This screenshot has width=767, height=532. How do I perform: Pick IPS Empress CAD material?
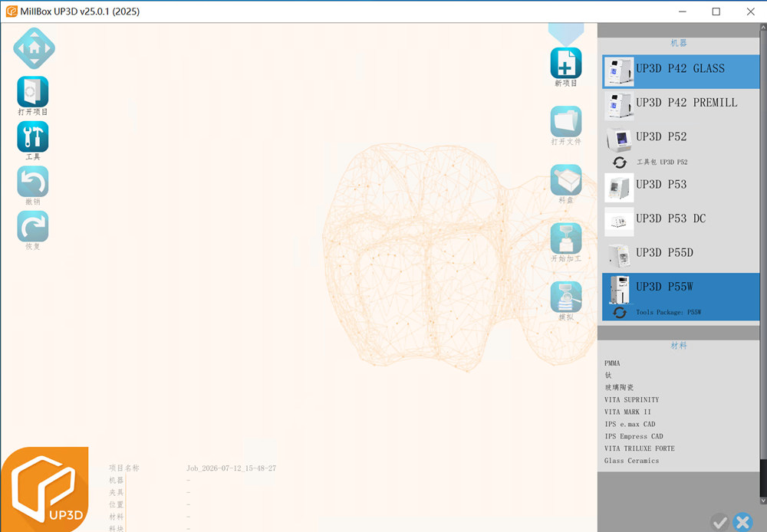click(634, 436)
